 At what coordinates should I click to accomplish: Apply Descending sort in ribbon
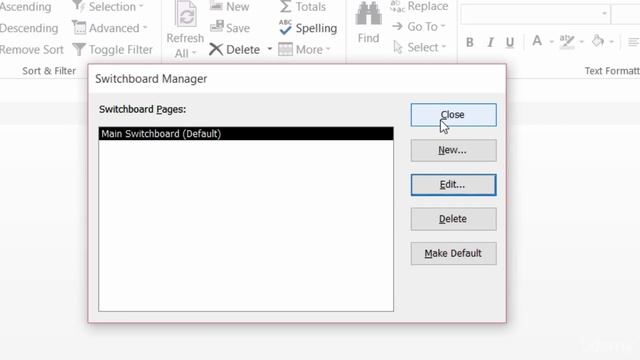coord(29,28)
